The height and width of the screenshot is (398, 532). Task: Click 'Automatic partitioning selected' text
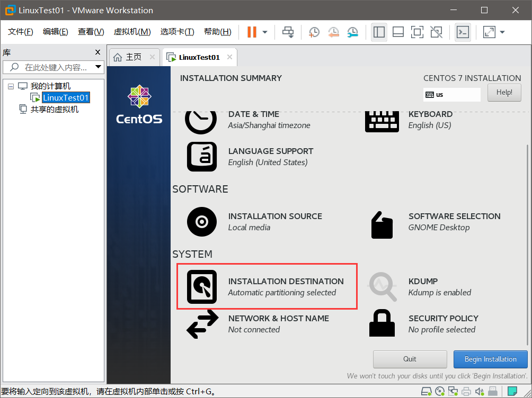click(x=282, y=293)
